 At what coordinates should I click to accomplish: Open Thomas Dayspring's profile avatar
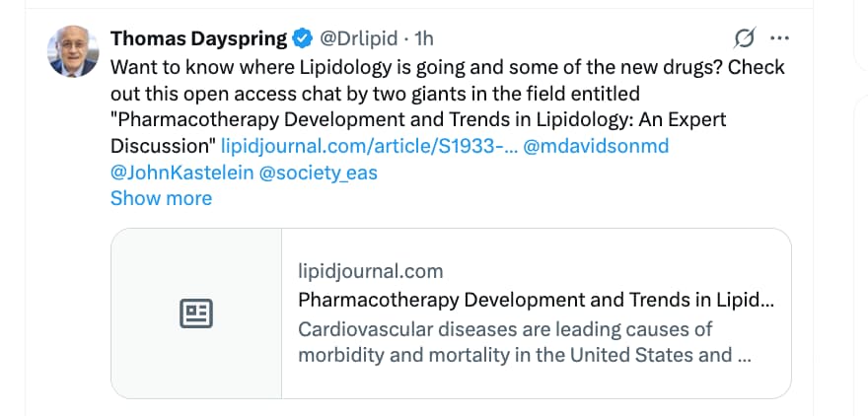73,52
